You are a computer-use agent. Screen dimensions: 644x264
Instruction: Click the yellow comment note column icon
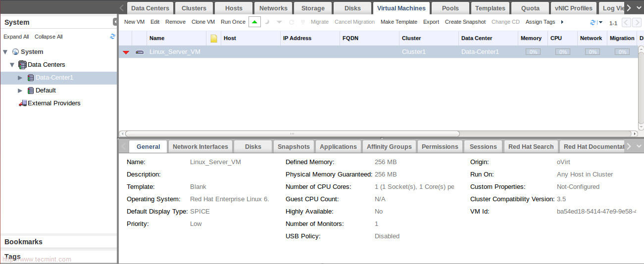point(214,38)
